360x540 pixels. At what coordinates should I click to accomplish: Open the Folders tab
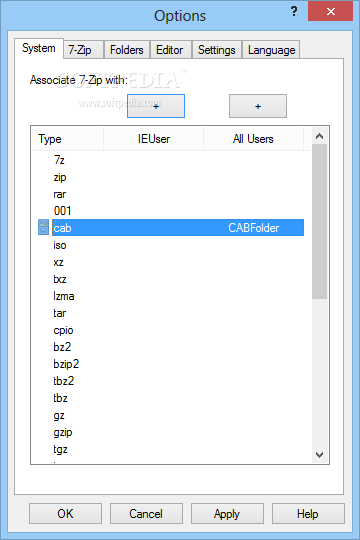126,50
